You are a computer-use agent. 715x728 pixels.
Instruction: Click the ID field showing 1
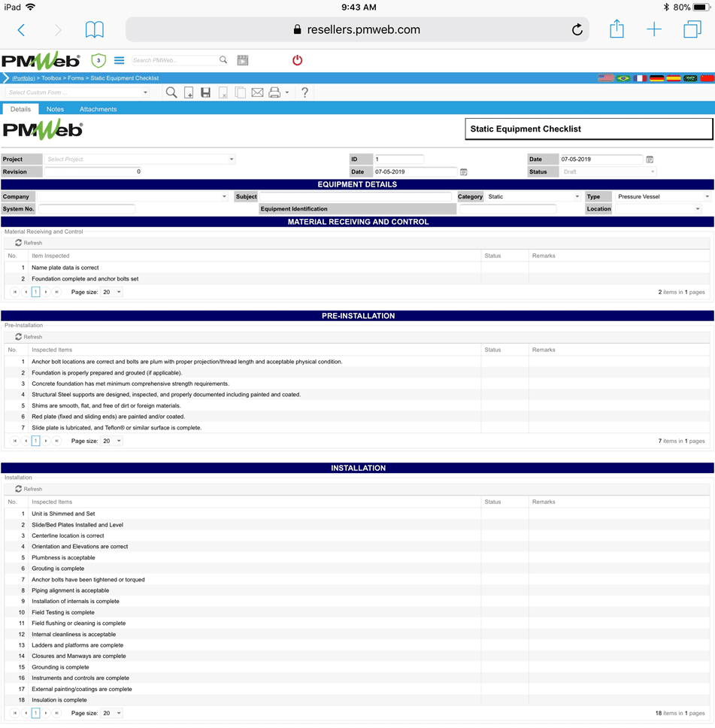coord(398,159)
